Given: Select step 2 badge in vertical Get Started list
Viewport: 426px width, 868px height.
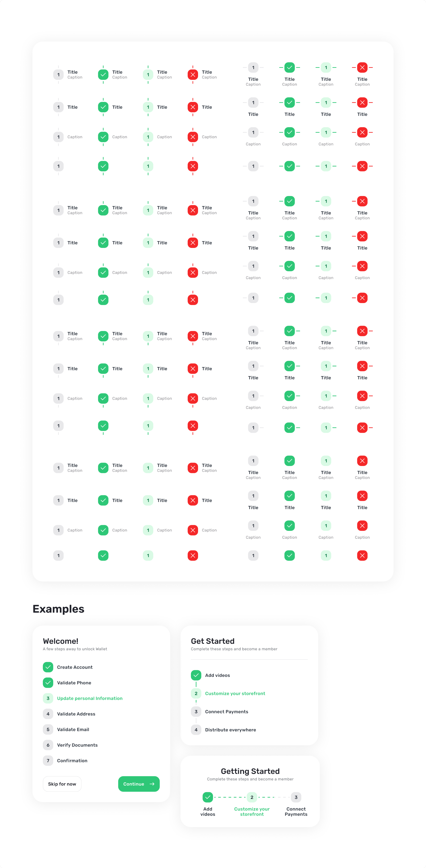Looking at the screenshot, I should (x=196, y=693).
